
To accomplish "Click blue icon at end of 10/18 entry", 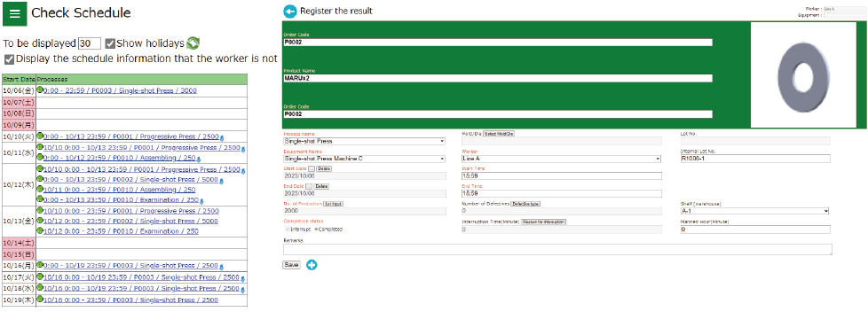I will [242, 290].
